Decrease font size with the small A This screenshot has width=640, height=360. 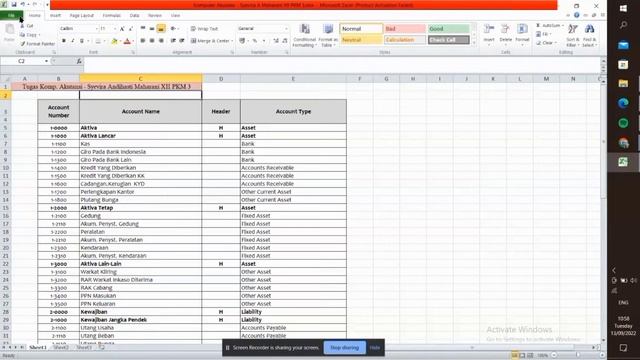tap(131, 29)
